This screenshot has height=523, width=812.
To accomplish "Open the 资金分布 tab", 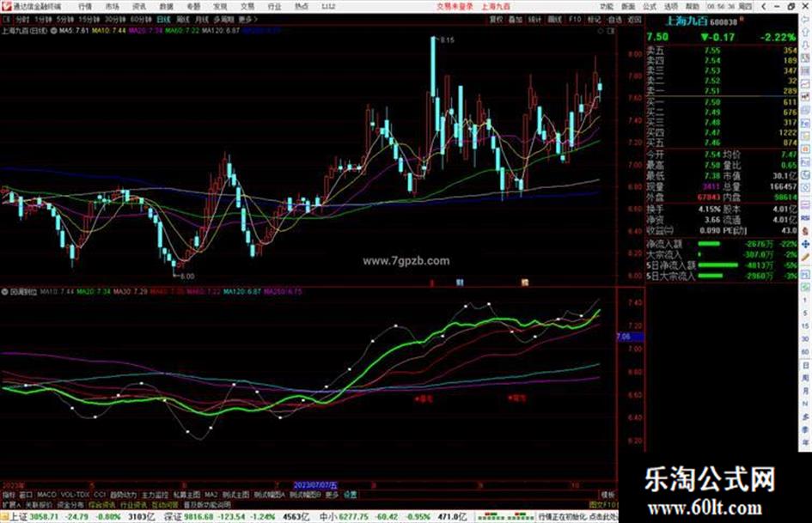I will [70, 505].
